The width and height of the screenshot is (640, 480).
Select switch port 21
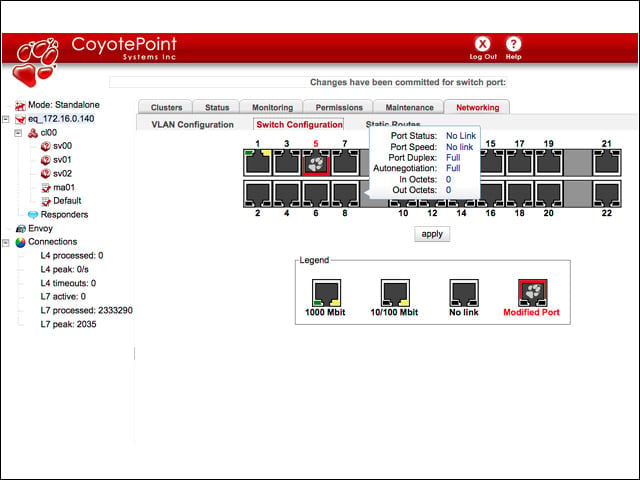pos(607,162)
